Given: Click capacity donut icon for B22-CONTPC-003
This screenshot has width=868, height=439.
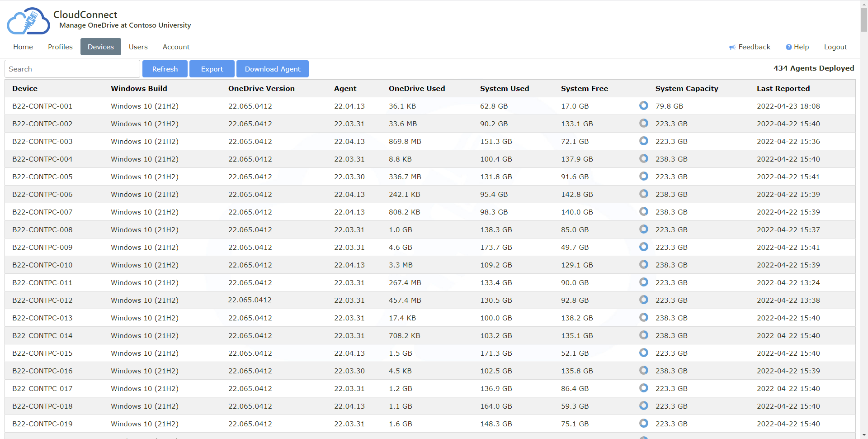Looking at the screenshot, I should tap(644, 141).
